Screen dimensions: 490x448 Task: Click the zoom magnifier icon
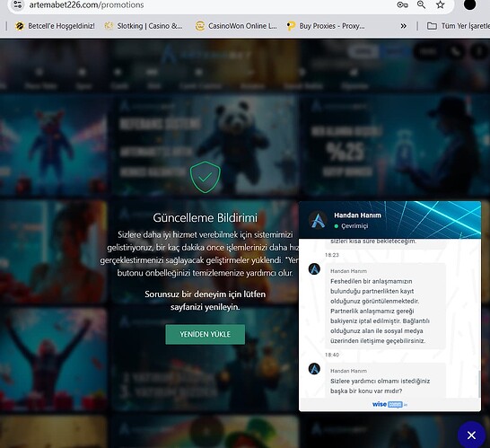point(421,4)
